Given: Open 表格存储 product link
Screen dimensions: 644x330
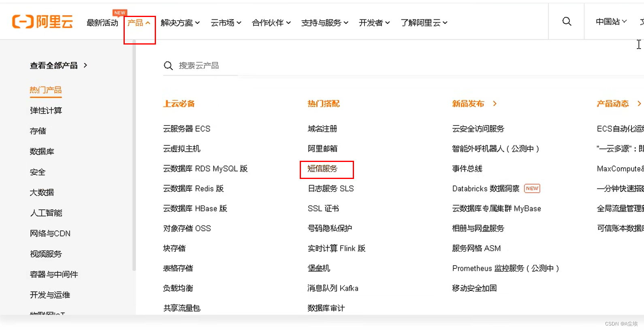Looking at the screenshot, I should click(x=178, y=268).
